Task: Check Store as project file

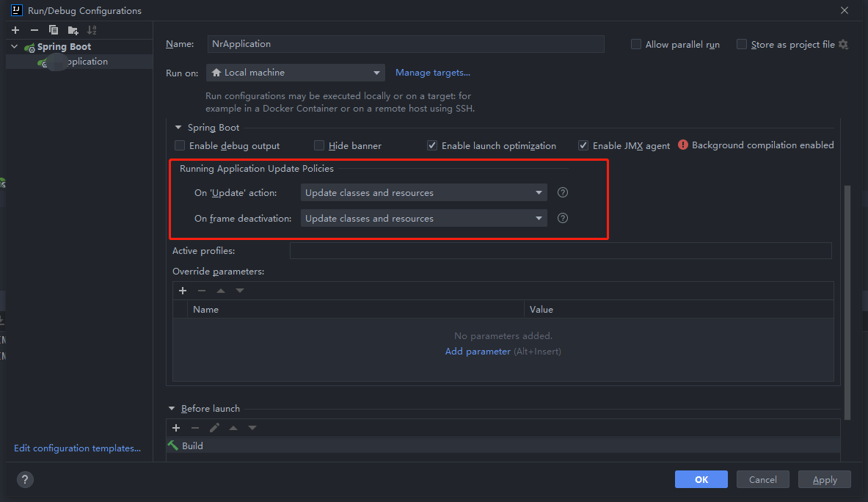Action: (x=742, y=44)
